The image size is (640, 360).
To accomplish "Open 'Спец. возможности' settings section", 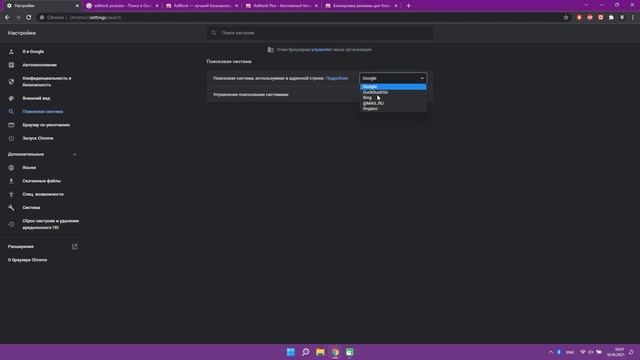I will (43, 194).
